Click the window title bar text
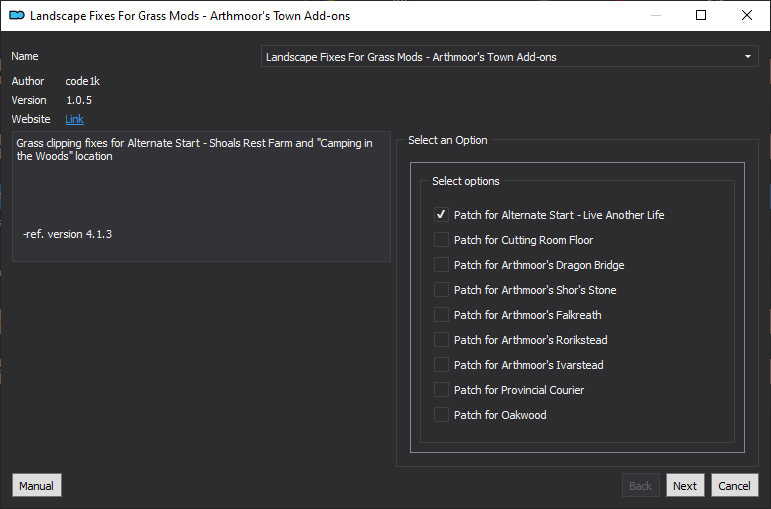Image resolution: width=771 pixels, height=509 pixels. pos(190,16)
